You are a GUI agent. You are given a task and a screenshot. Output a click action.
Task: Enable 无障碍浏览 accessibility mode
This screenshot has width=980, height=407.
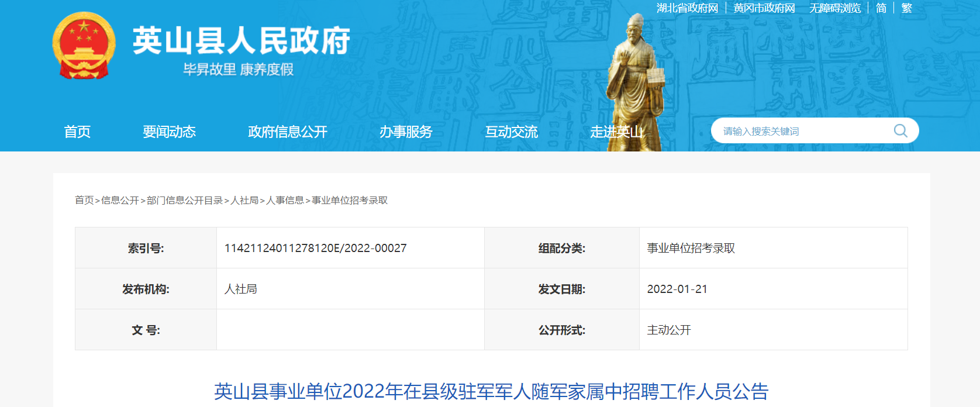click(835, 8)
